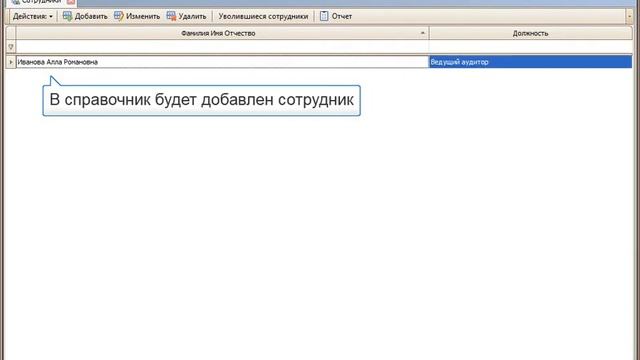Click the row indicator arrow for Иванова

(x=11, y=62)
